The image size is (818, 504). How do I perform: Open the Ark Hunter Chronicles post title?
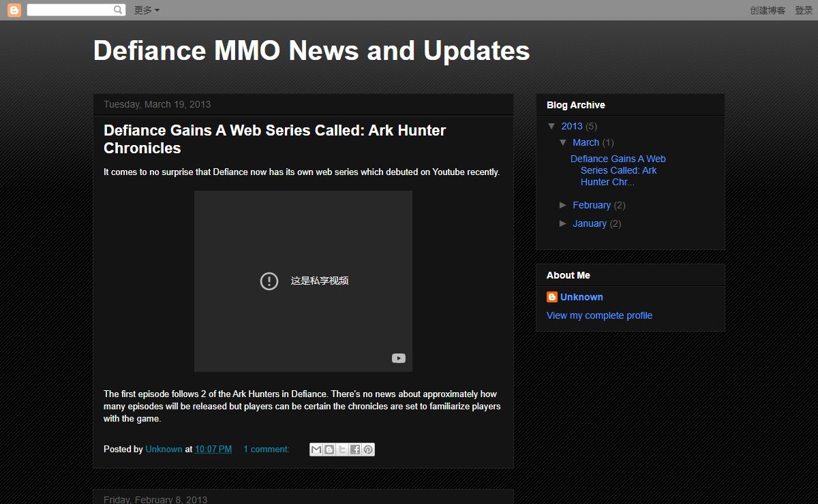click(275, 139)
